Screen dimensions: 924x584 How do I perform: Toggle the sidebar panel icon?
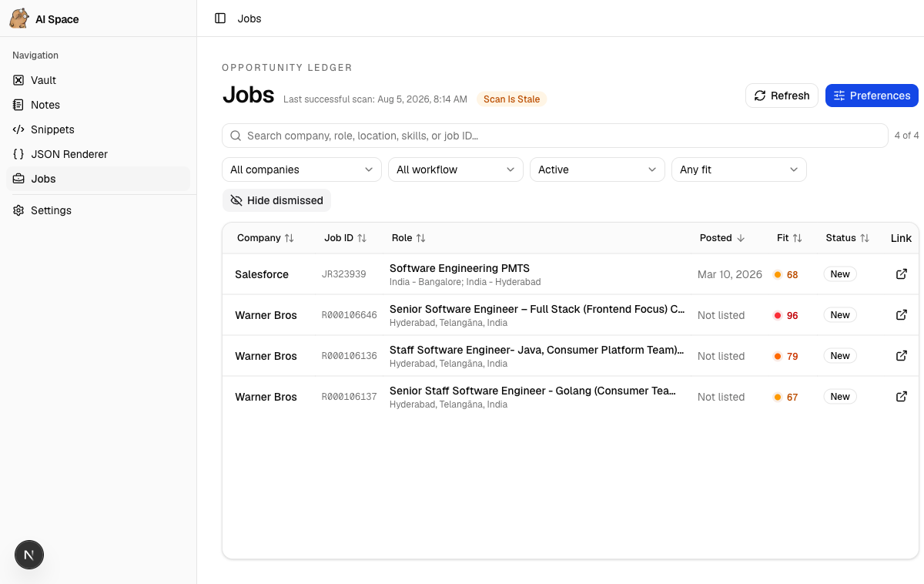tap(220, 18)
